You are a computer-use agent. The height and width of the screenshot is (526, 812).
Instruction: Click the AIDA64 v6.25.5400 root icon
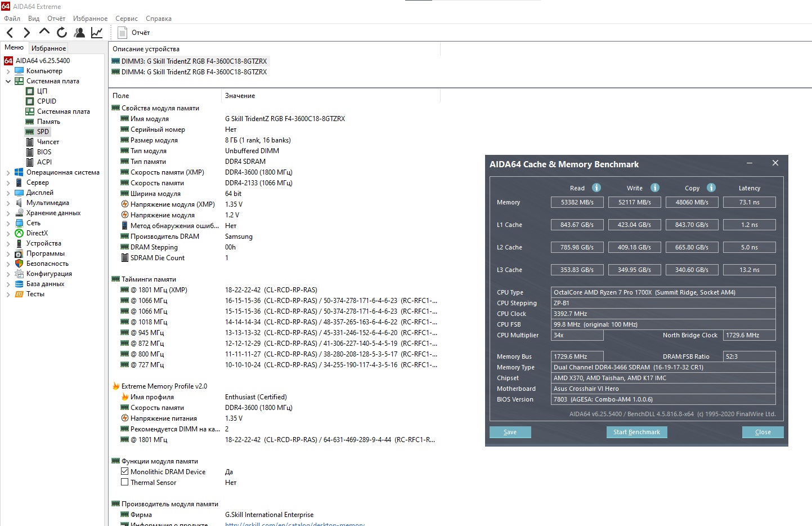coord(8,61)
